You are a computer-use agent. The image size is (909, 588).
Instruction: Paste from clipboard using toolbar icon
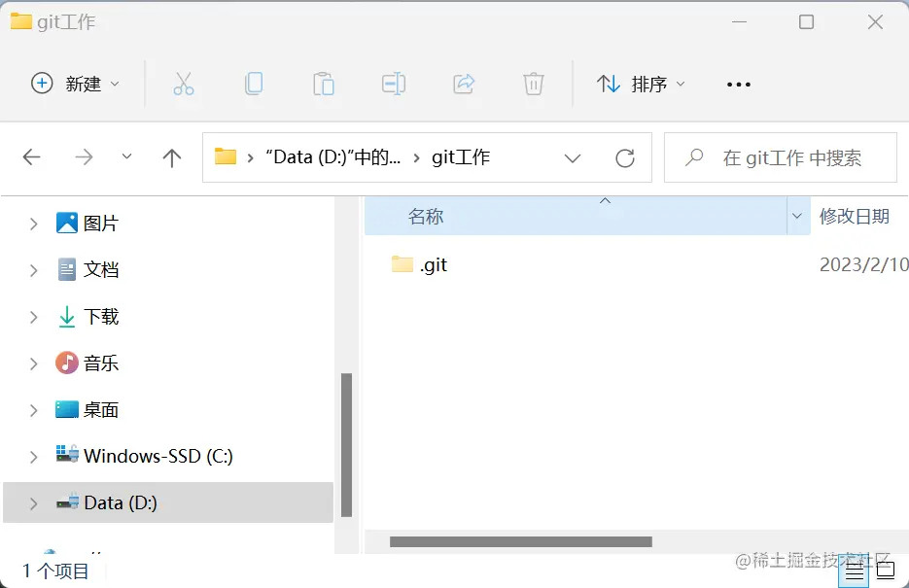[324, 84]
